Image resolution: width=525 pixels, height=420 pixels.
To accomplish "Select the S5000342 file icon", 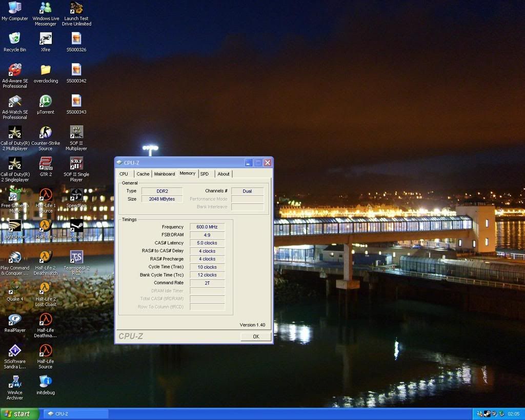I will click(x=76, y=73).
